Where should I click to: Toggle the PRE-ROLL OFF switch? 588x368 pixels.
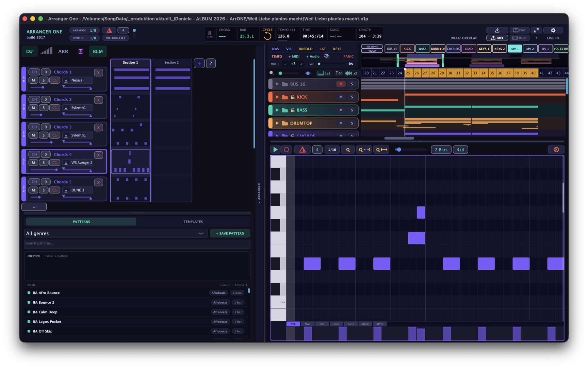click(116, 38)
